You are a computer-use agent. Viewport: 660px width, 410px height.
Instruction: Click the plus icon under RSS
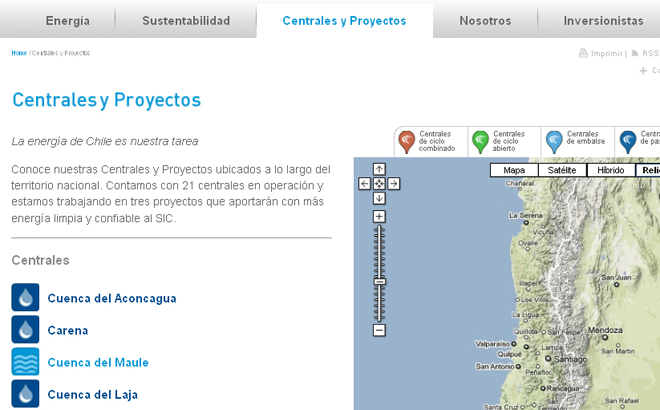(x=643, y=71)
